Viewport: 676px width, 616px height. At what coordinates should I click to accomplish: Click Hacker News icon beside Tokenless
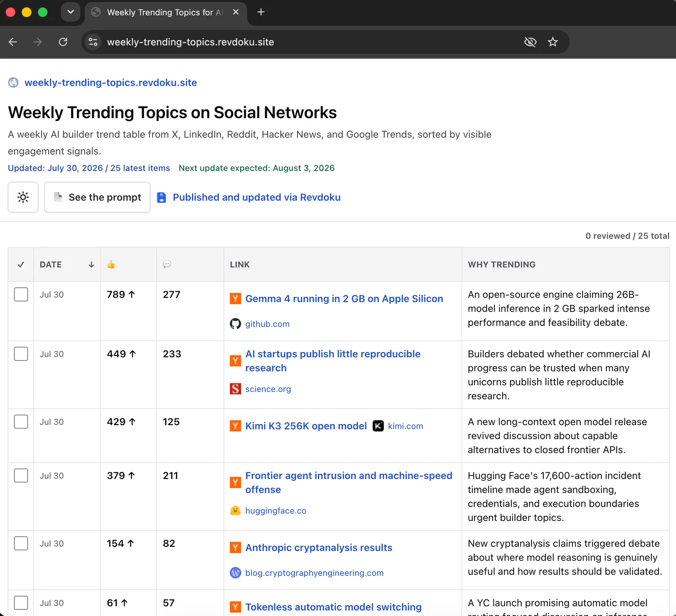tap(235, 607)
